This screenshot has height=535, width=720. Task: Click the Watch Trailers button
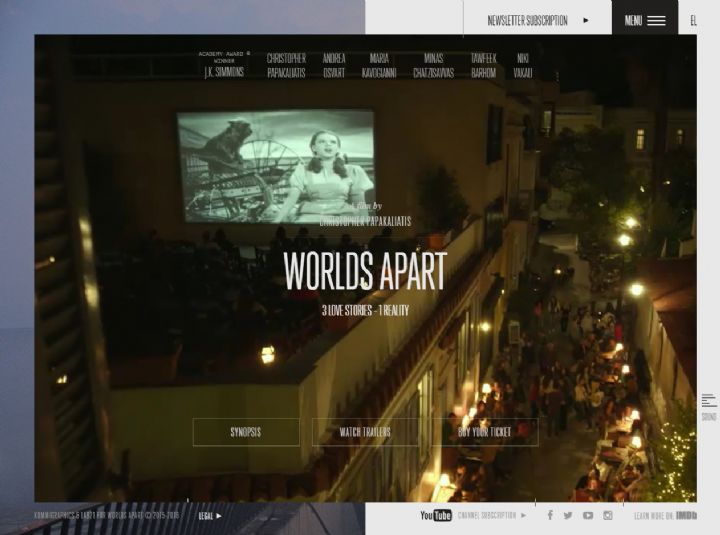click(365, 432)
